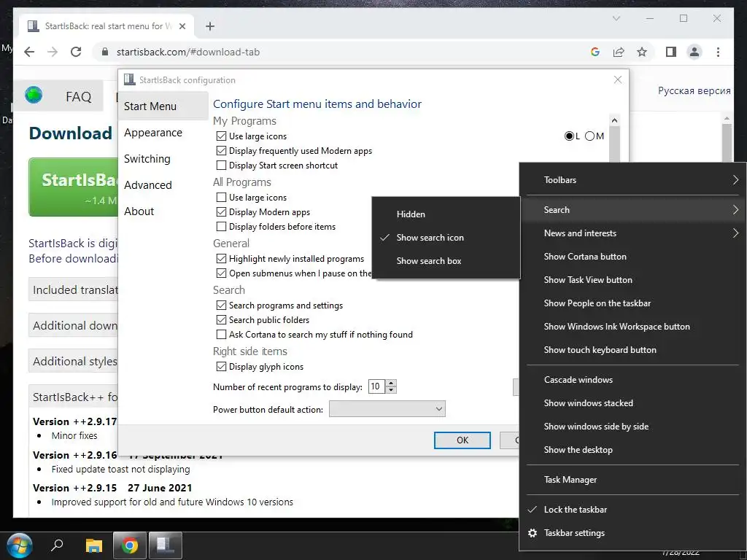The width and height of the screenshot is (747, 560).
Task: Click the globe icon on website
Action: (x=34, y=95)
